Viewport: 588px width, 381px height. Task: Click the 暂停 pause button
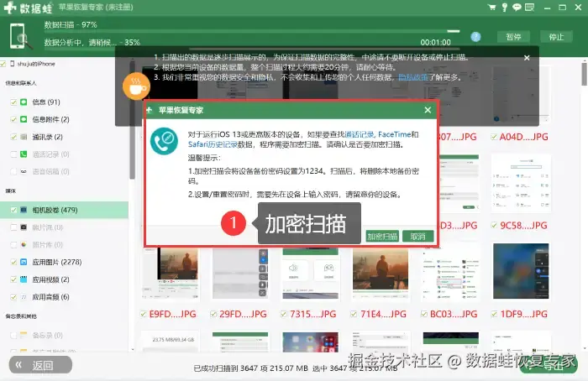click(x=513, y=37)
